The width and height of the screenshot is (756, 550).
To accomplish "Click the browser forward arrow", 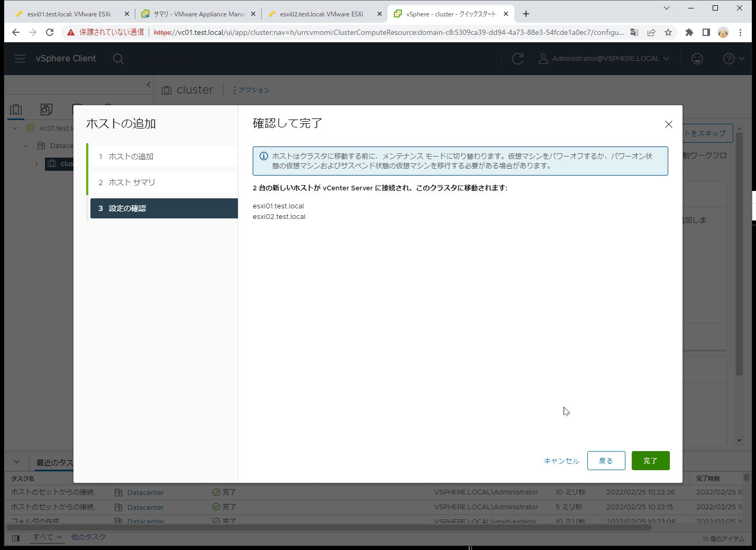I will tap(33, 32).
